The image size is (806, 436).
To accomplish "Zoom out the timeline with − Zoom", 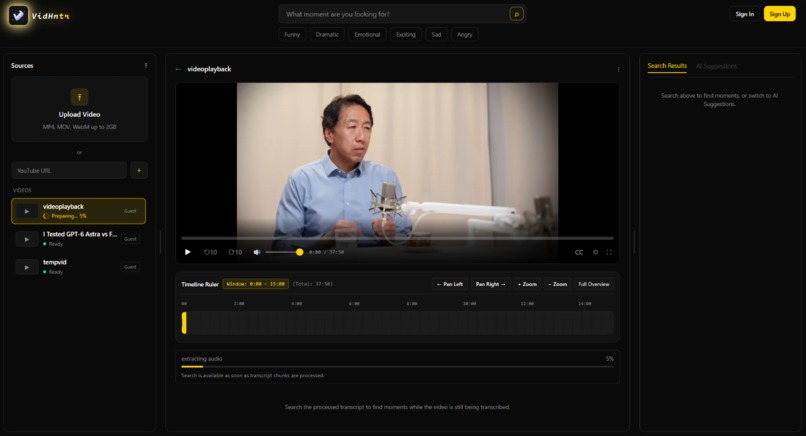I will click(557, 284).
